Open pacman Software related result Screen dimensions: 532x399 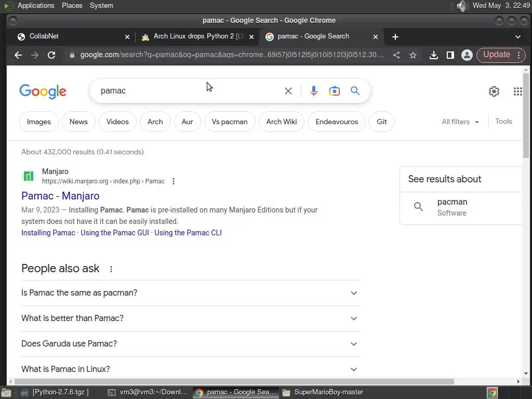tap(461, 207)
